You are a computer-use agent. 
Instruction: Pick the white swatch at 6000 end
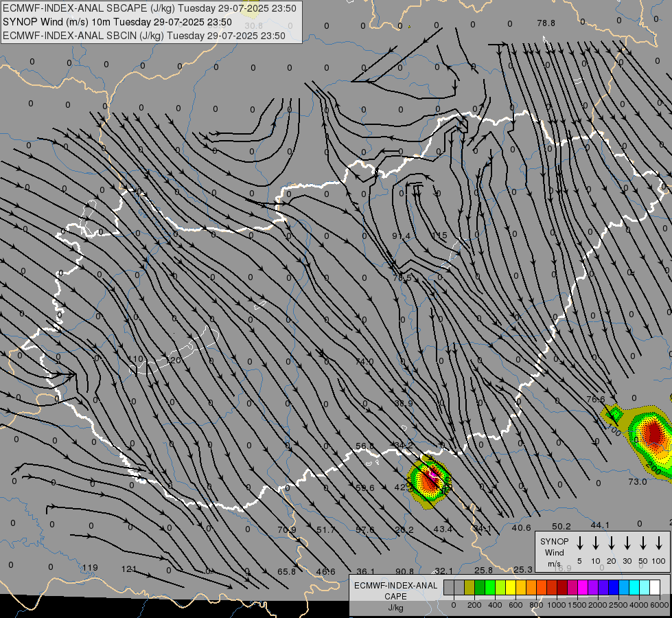tap(654, 587)
